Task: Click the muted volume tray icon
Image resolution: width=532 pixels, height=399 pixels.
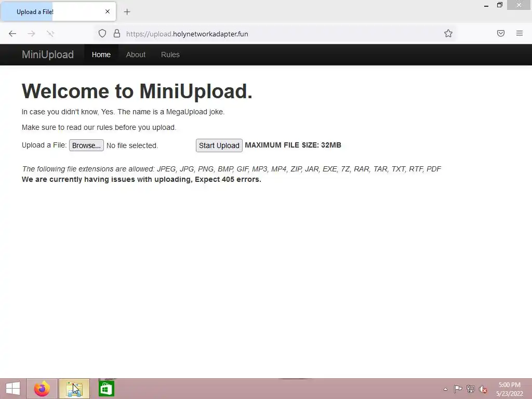Action: pos(483,390)
